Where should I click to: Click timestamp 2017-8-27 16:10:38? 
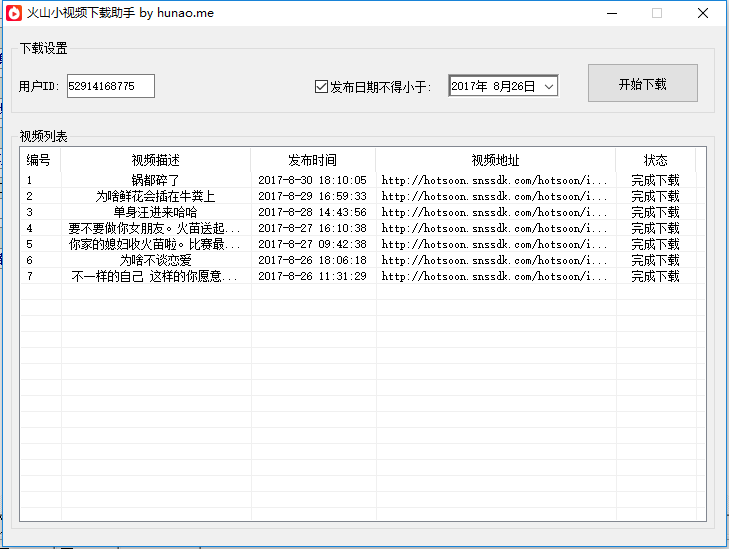click(312, 228)
